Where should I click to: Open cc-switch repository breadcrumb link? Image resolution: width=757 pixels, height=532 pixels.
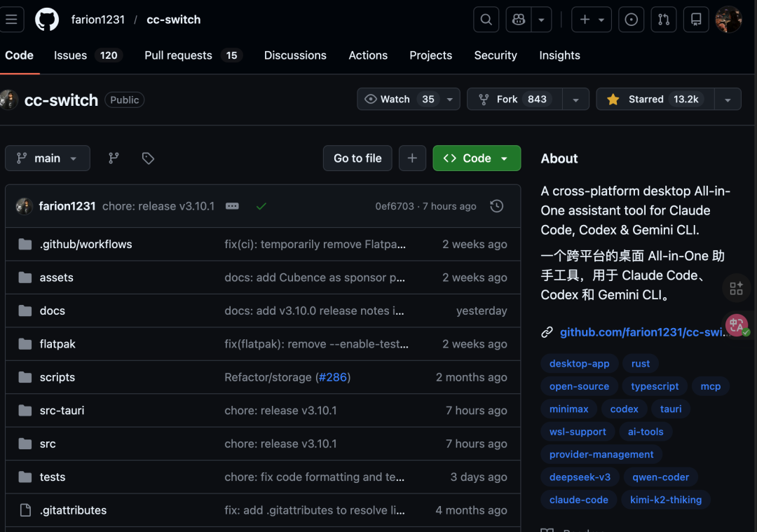click(173, 20)
